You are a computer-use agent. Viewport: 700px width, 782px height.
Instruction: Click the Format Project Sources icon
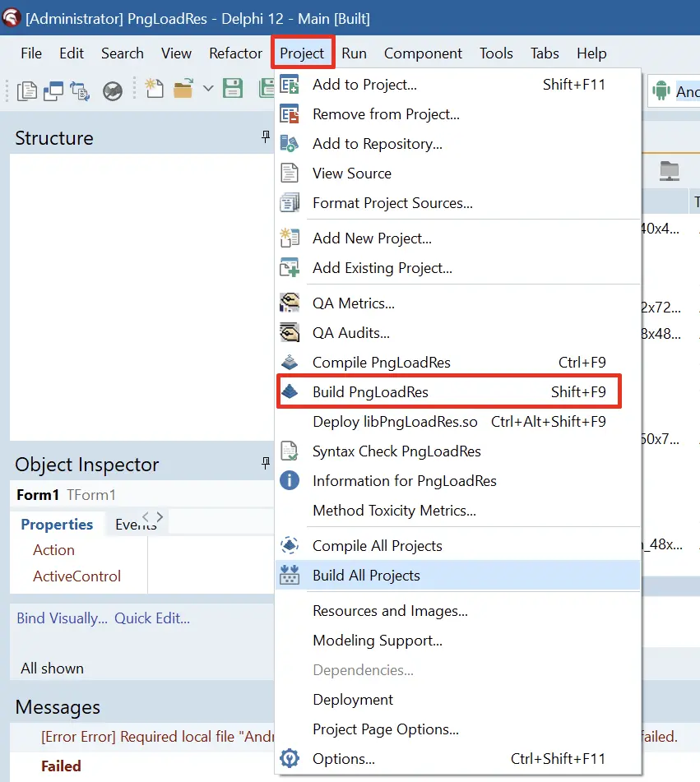[290, 203]
